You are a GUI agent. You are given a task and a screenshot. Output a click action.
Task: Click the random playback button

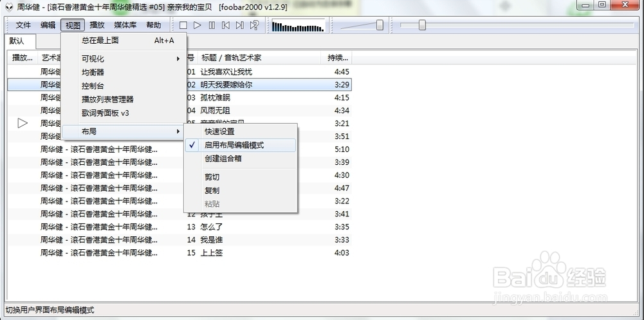click(255, 26)
